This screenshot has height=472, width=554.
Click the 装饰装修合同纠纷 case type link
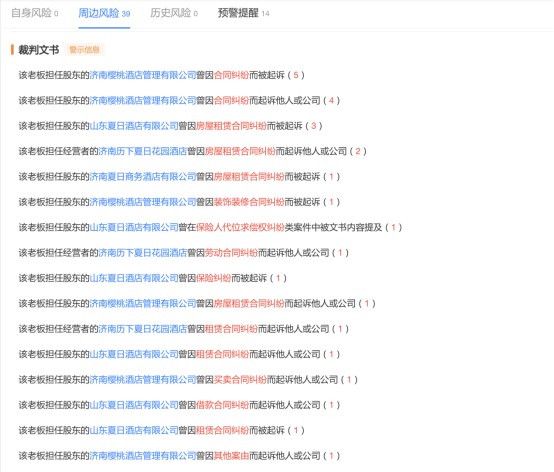coord(249,202)
